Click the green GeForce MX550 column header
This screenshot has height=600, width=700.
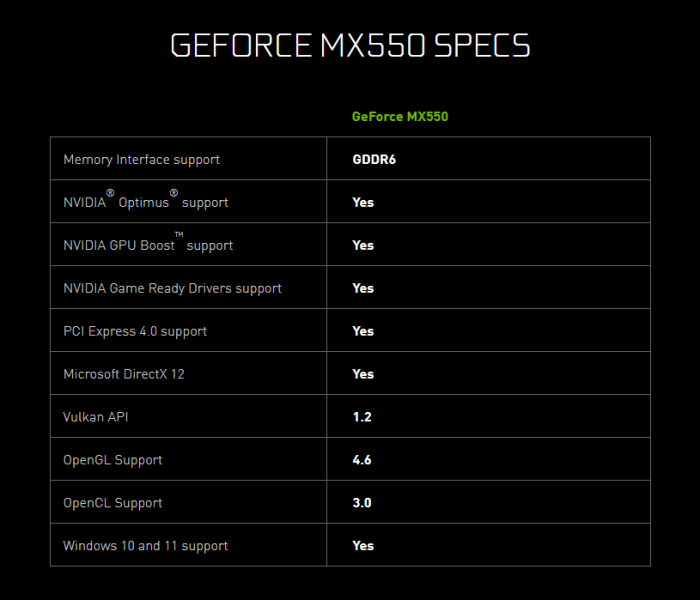[x=399, y=116]
